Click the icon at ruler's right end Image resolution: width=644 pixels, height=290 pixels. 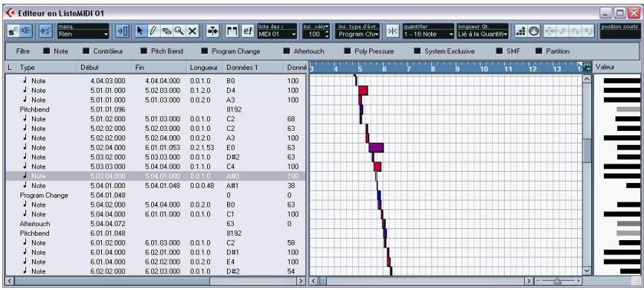[x=586, y=66]
